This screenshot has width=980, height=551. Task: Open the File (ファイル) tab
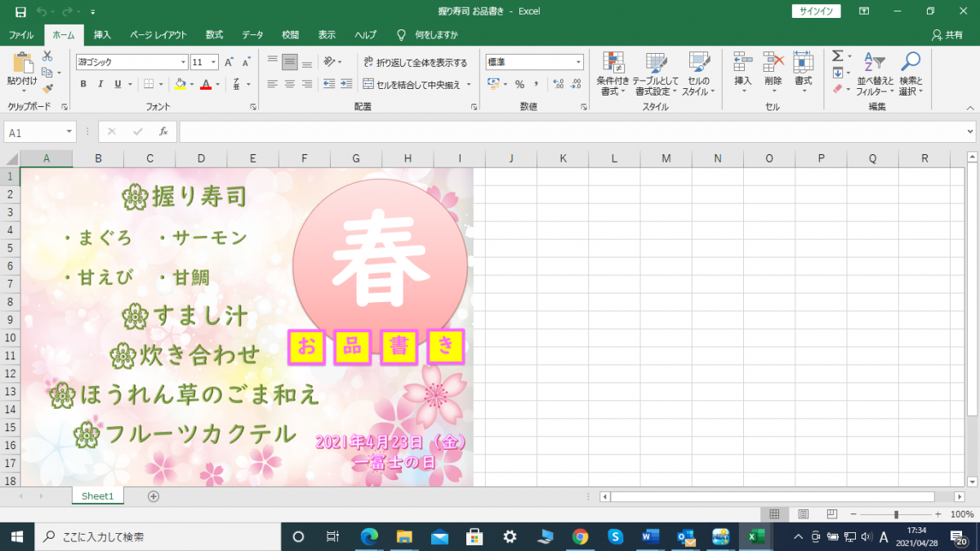[20, 35]
